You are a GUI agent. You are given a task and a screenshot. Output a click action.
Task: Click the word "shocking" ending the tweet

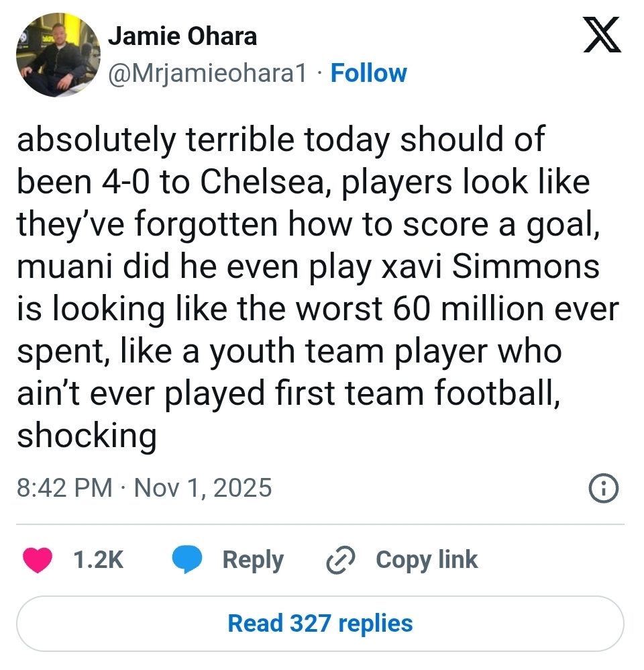tap(87, 436)
